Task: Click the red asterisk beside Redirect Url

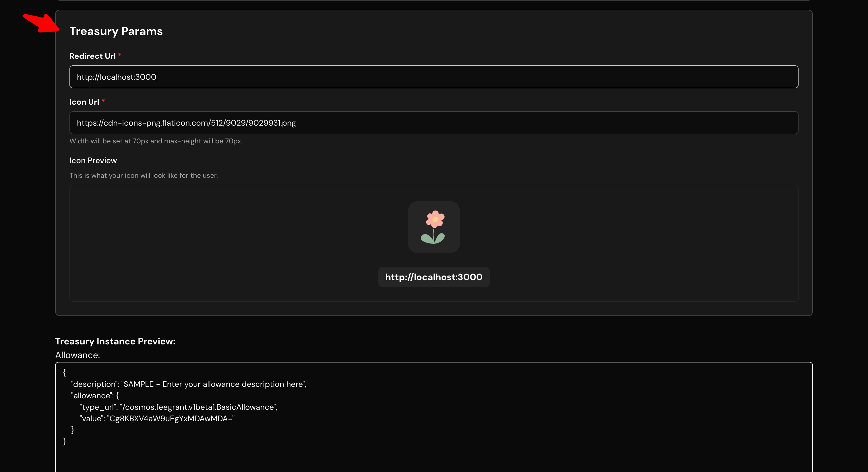Action: [x=120, y=55]
